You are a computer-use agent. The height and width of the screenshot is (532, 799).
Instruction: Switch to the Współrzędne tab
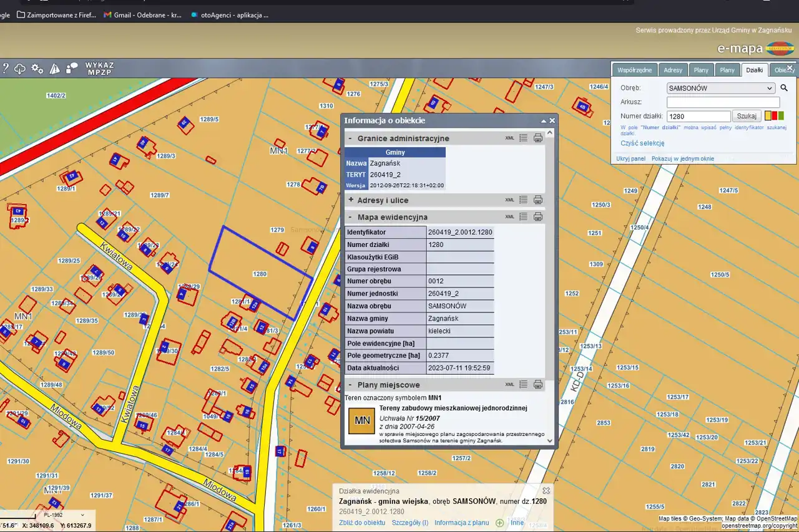[635, 70]
